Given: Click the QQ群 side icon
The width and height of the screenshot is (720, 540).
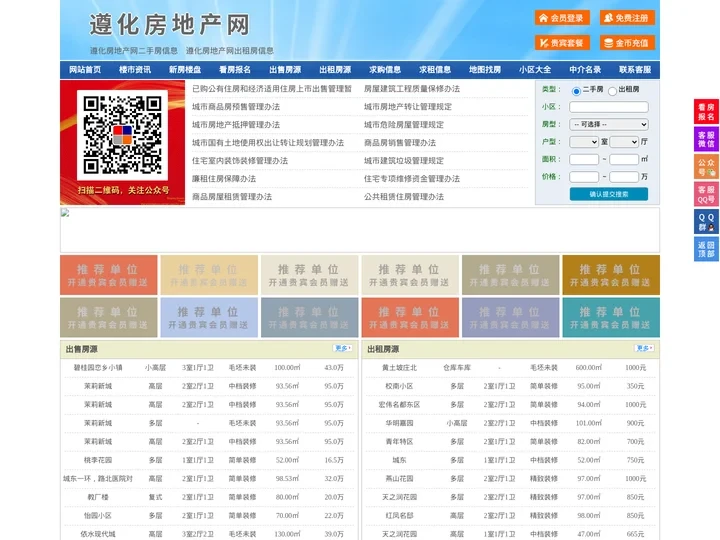Looking at the screenshot, I should coord(706,222).
